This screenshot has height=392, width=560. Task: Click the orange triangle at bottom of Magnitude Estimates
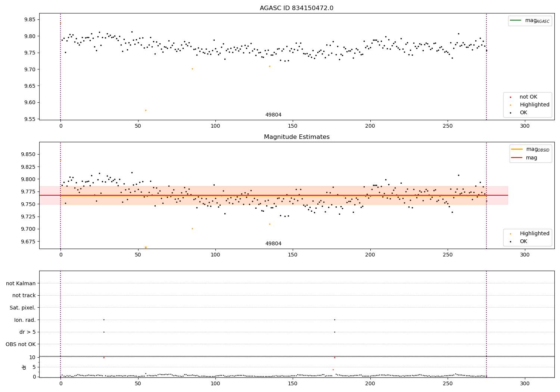(x=146, y=248)
